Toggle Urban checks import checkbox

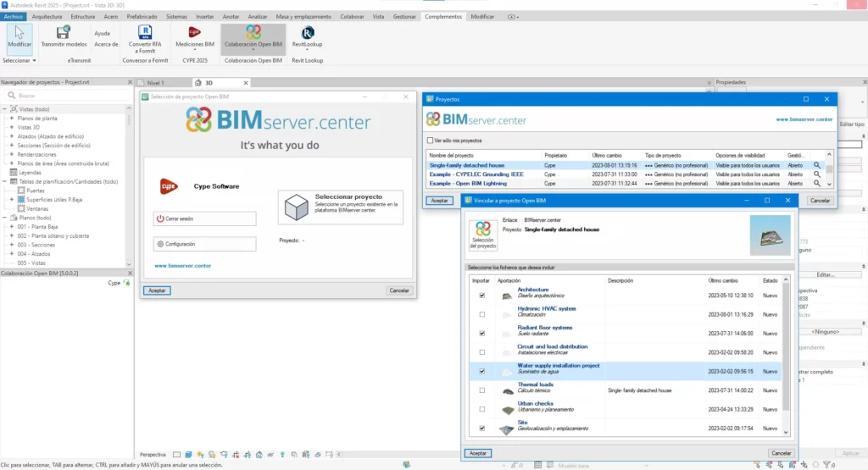pos(481,409)
